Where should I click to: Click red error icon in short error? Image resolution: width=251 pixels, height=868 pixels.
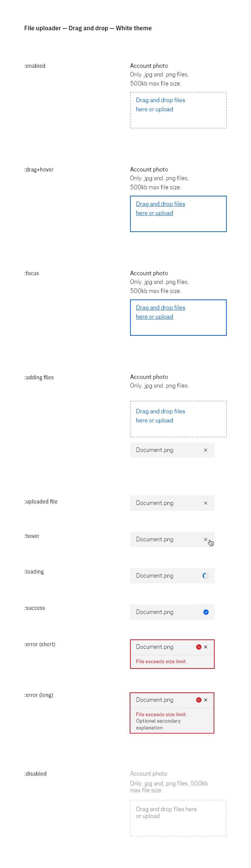[199, 647]
